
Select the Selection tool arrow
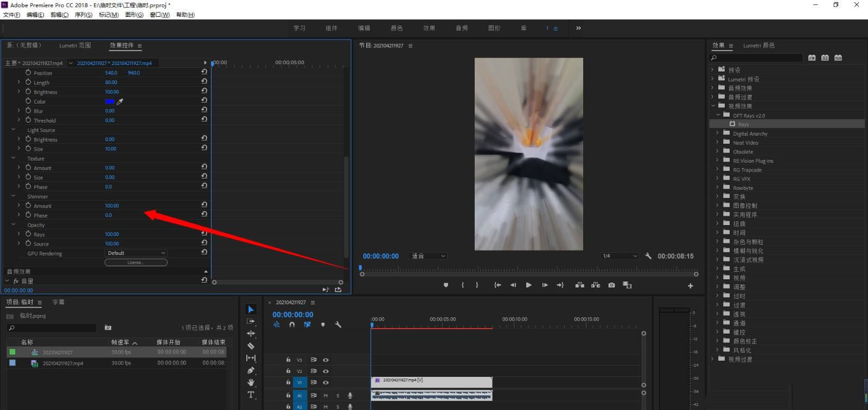click(251, 309)
